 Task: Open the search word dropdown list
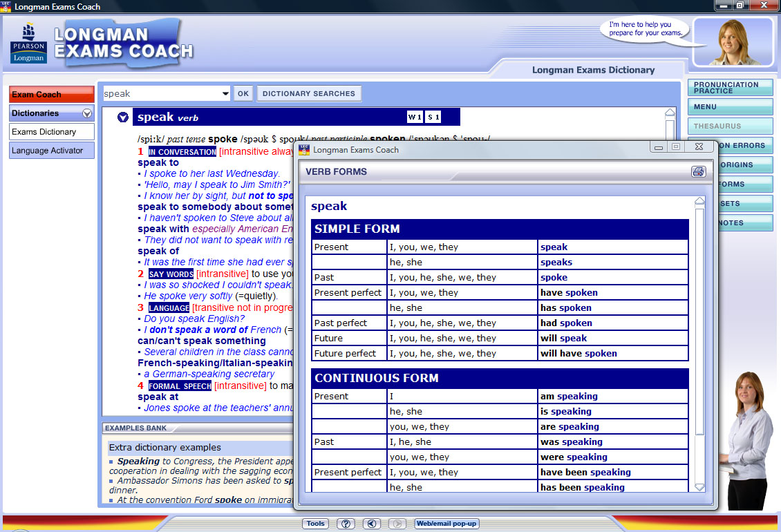click(225, 94)
